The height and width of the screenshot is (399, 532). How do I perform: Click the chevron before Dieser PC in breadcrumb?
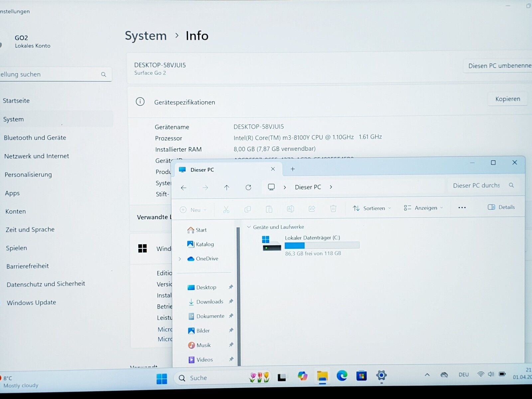285,187
